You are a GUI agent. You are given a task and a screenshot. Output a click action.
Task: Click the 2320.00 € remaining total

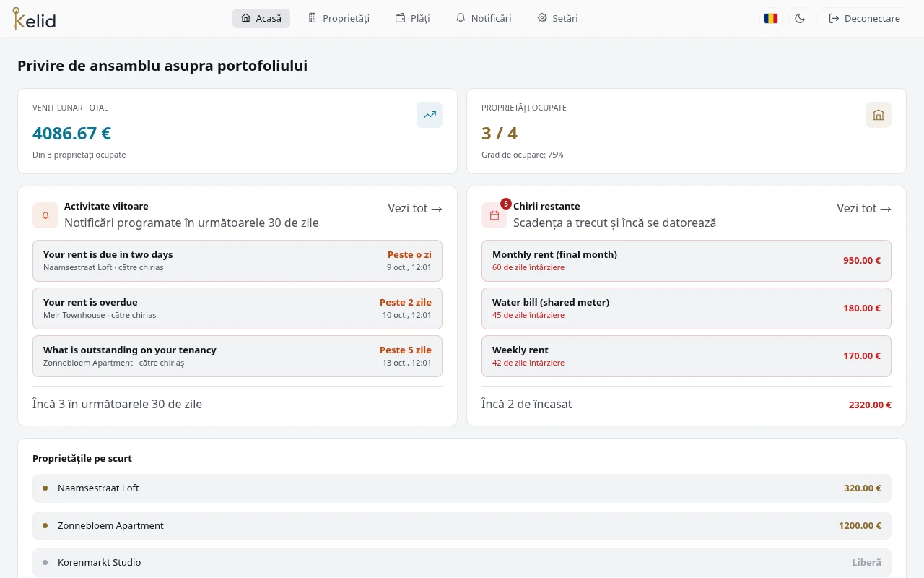[x=870, y=405]
